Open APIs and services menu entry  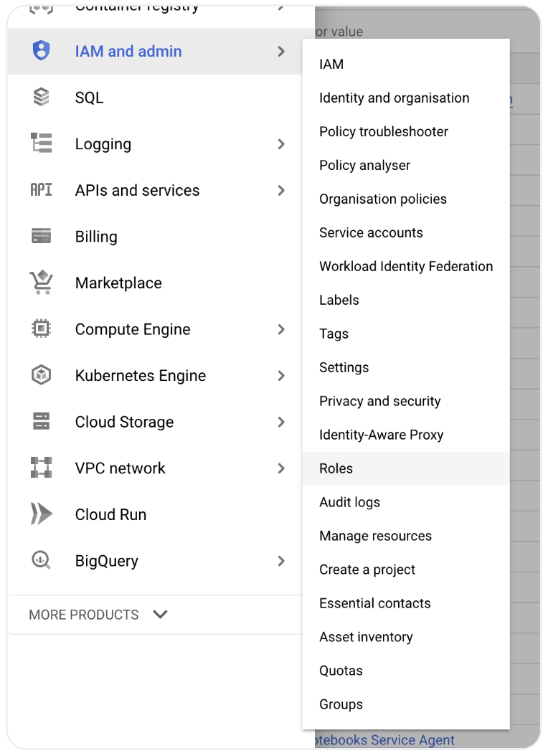click(x=155, y=191)
